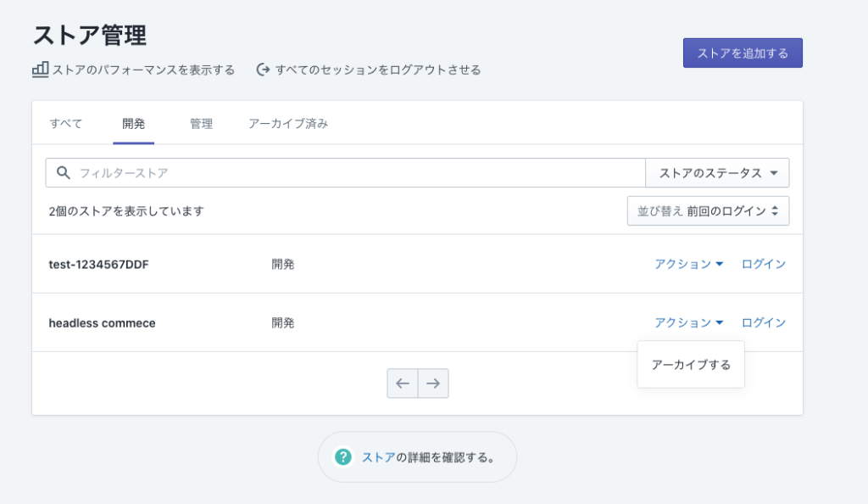Open the 並び替え sort dropdown

[708, 211]
